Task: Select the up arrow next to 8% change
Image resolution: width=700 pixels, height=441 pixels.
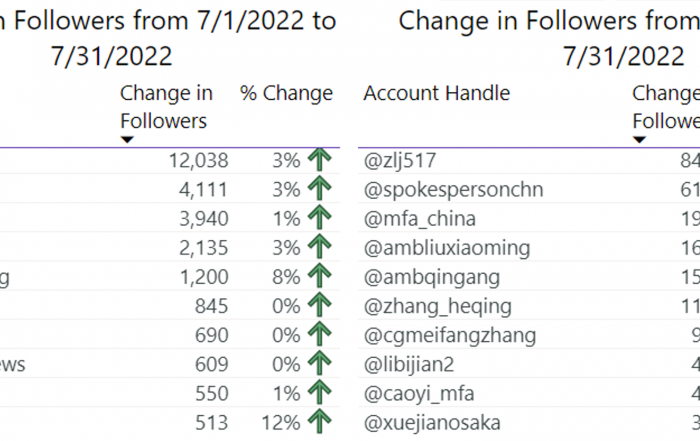Action: pos(320,276)
